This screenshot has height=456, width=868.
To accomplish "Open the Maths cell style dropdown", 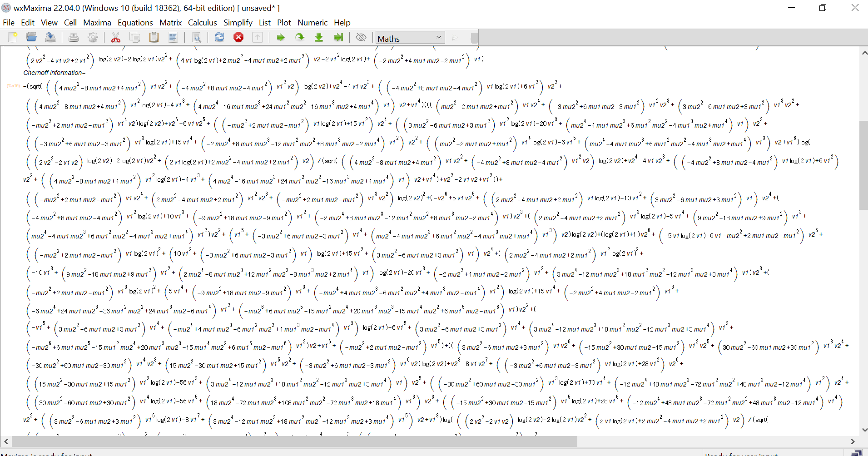I will (x=410, y=38).
